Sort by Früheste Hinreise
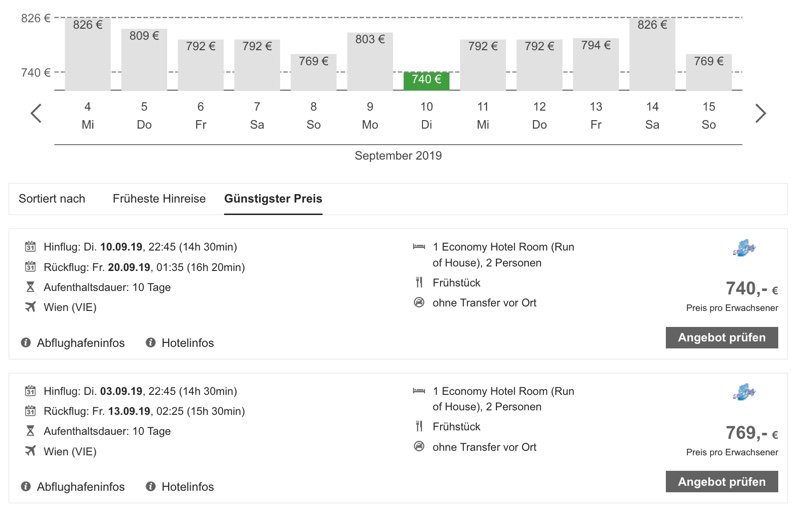The image size is (798, 509). (x=159, y=199)
